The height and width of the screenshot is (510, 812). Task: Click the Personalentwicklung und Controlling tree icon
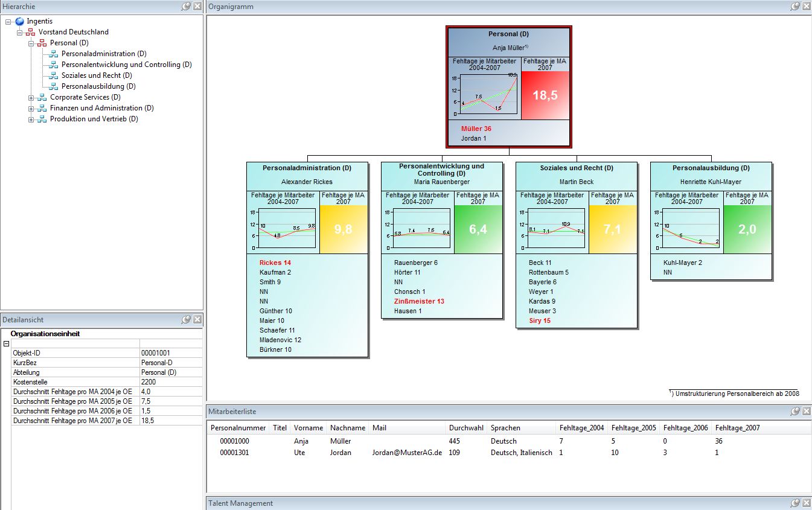click(x=54, y=65)
